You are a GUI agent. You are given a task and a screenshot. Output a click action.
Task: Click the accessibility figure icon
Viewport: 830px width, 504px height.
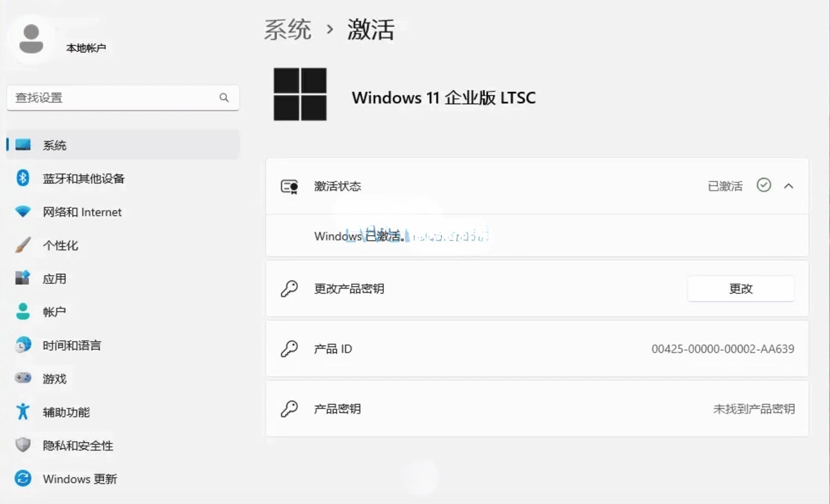(x=23, y=412)
